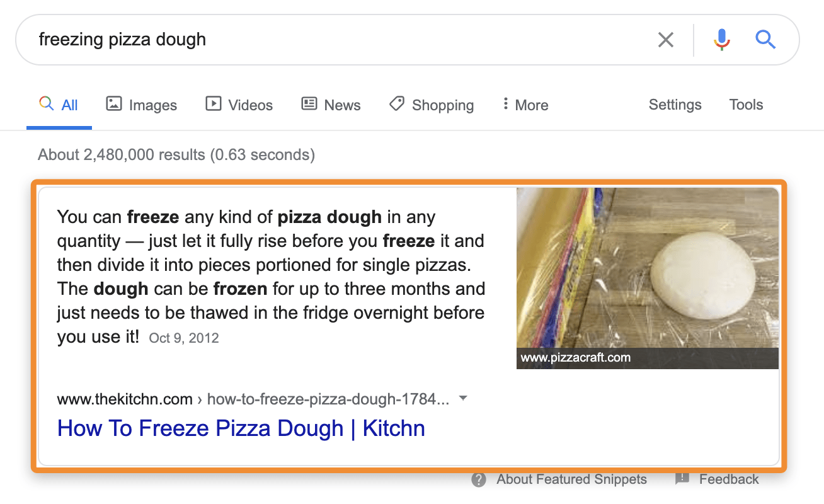The width and height of the screenshot is (824, 504).
Task: Open the Settings menu
Action: 675,105
